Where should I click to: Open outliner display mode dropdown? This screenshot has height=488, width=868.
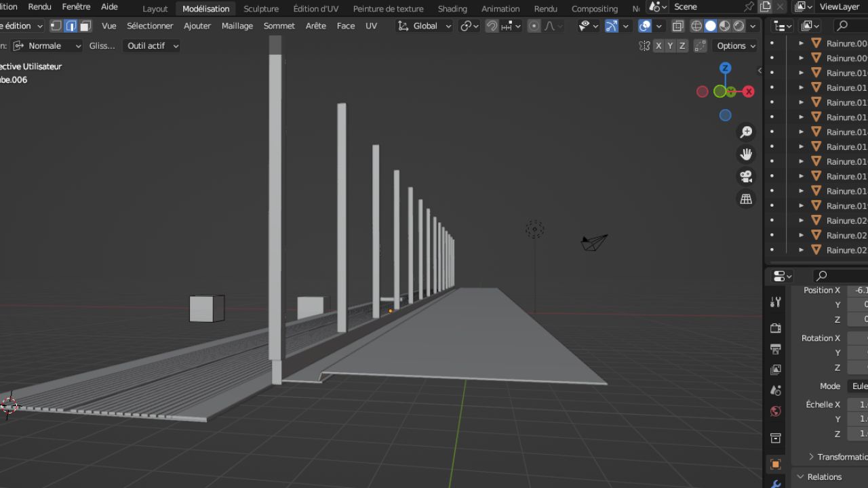(x=783, y=26)
